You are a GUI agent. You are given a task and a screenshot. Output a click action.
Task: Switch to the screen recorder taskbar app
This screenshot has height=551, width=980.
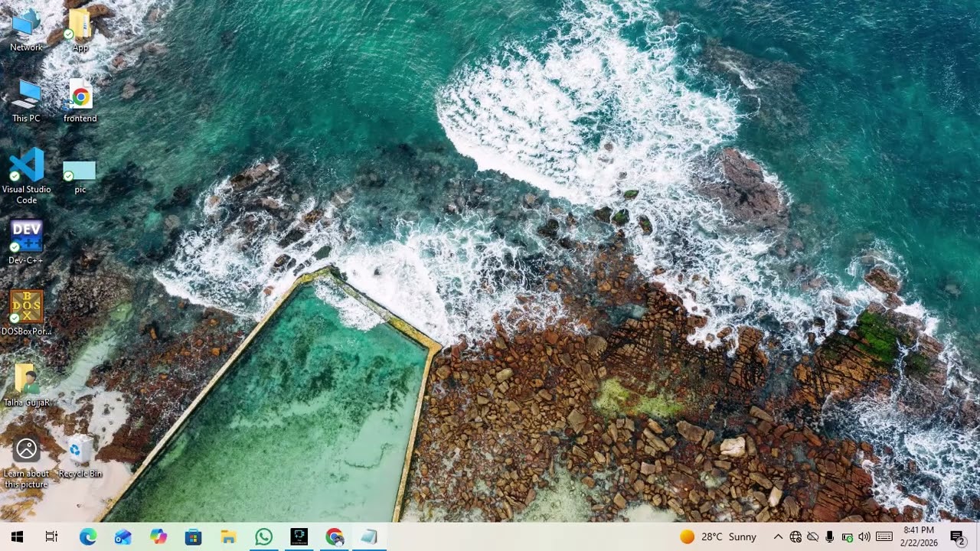pos(299,537)
